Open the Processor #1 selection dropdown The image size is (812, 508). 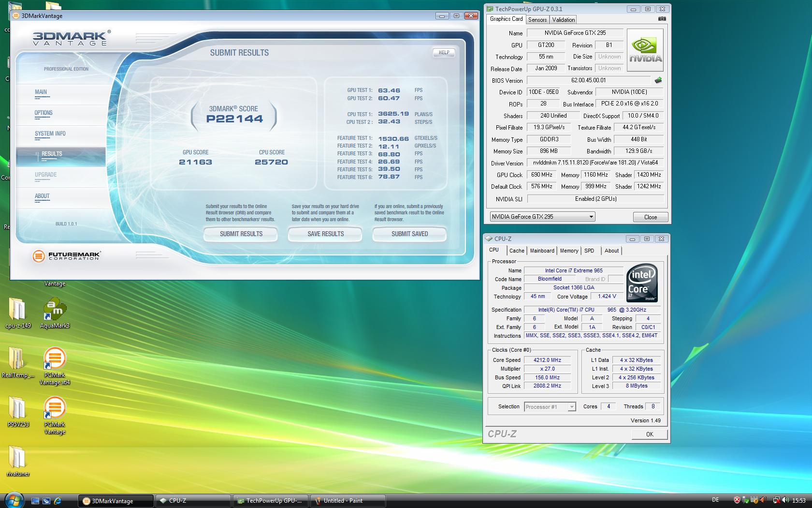point(550,407)
